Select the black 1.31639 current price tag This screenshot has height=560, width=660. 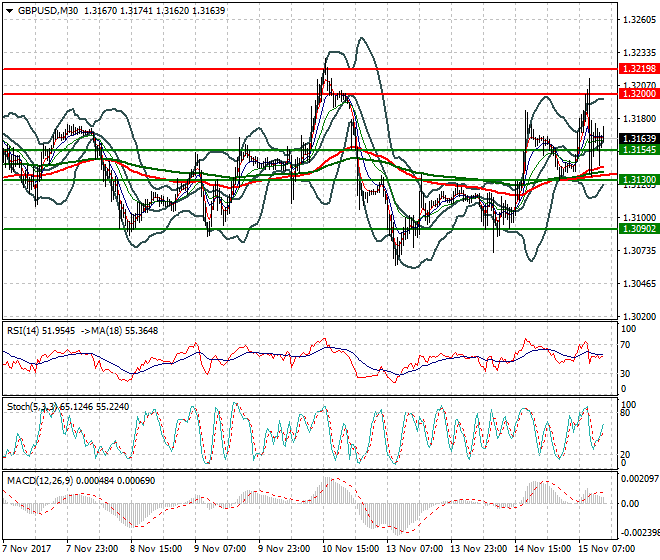pyautogui.click(x=638, y=138)
